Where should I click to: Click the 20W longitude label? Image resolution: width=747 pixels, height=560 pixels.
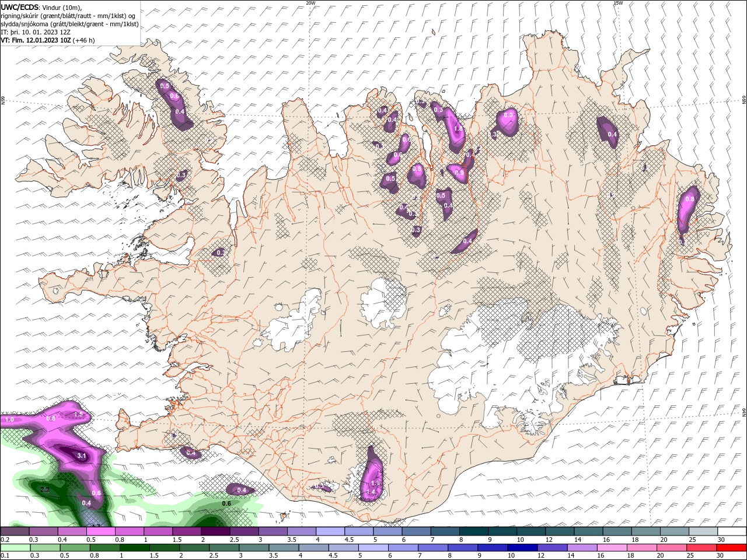click(x=310, y=3)
